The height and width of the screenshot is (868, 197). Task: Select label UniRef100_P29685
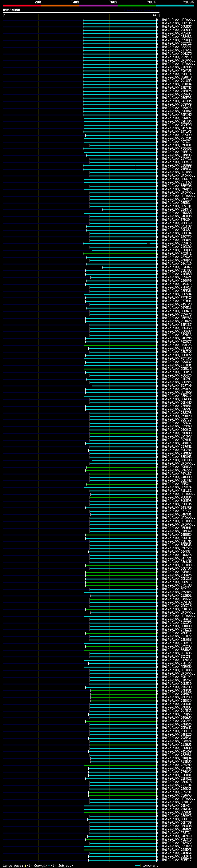point(176,94)
